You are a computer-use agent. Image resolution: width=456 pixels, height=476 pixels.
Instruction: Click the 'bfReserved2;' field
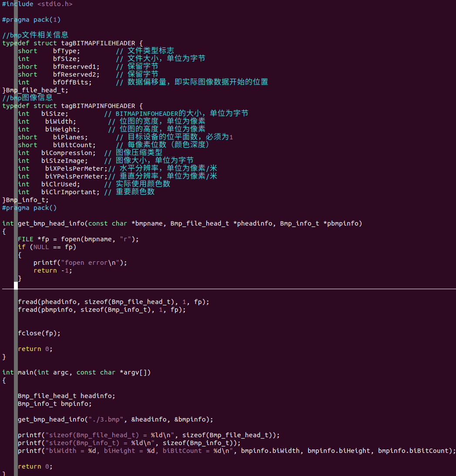coord(76,74)
